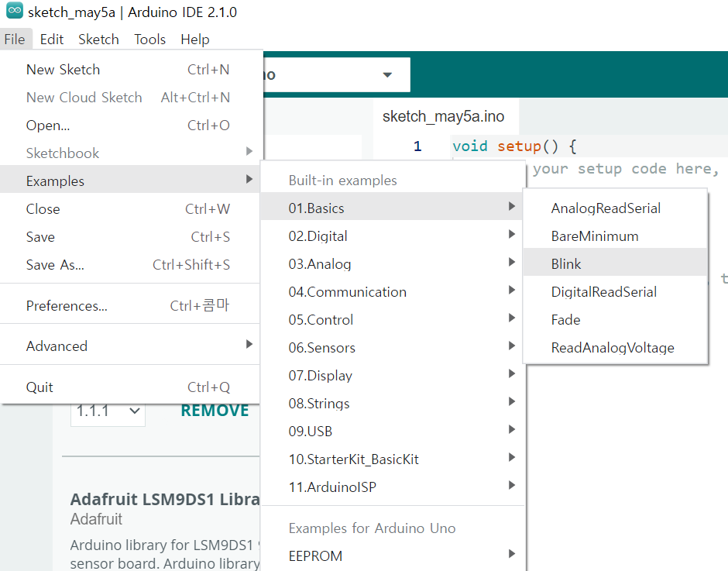Open the Edit menu
The height and width of the screenshot is (571, 728).
52,40
